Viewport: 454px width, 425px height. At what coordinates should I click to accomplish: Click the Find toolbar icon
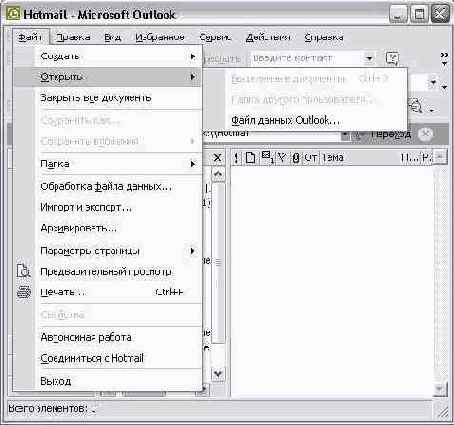coord(416,106)
